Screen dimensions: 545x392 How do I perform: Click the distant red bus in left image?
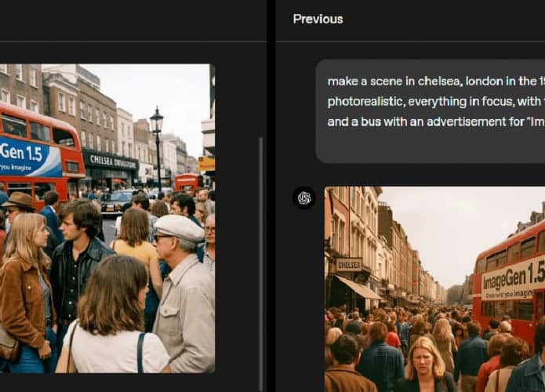[187, 183]
